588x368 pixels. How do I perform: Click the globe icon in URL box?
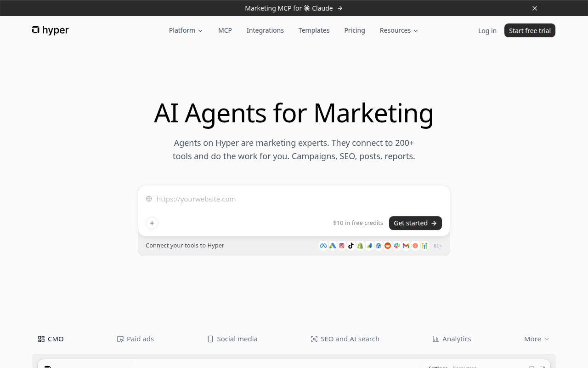149,199
